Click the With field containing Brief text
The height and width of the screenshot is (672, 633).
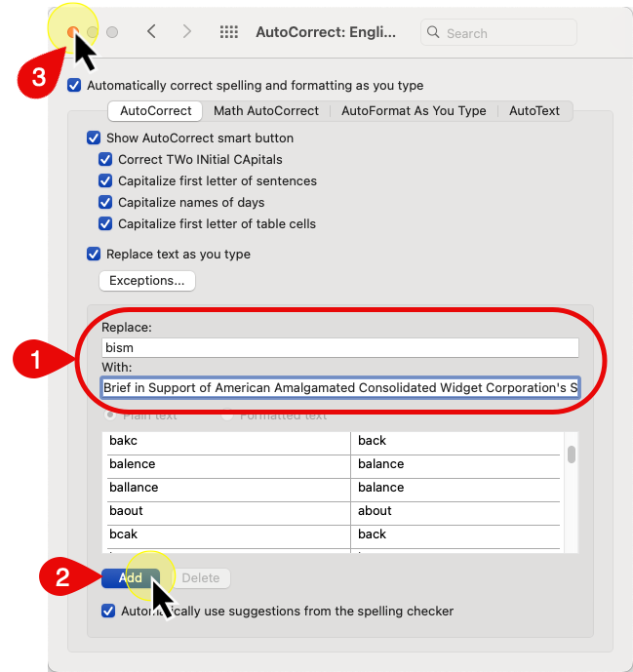click(340, 388)
